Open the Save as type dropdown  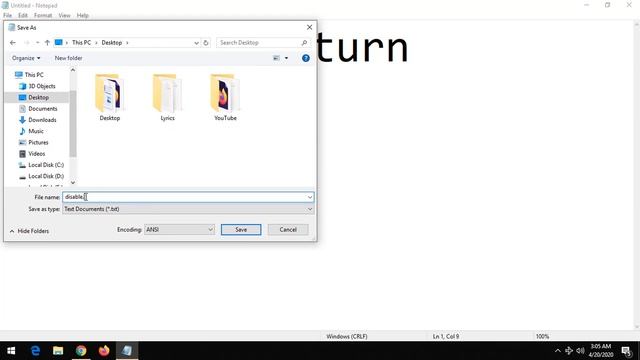pyautogui.click(x=188, y=209)
